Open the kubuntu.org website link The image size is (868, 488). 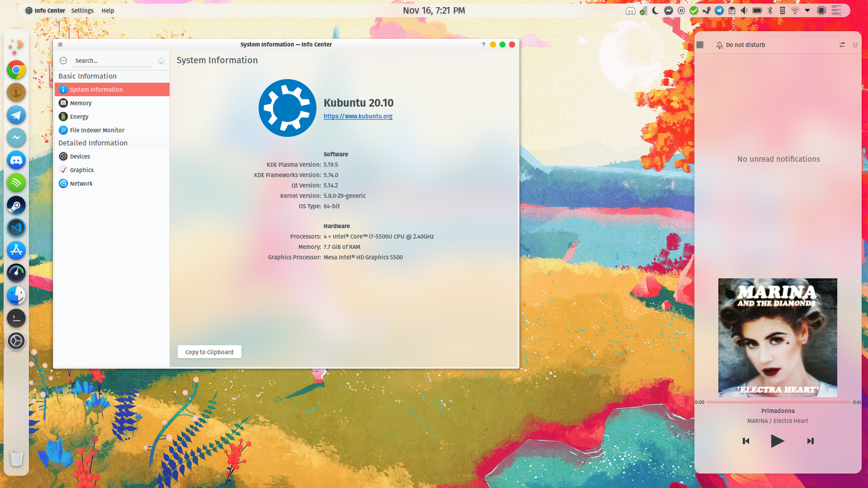[x=358, y=116]
